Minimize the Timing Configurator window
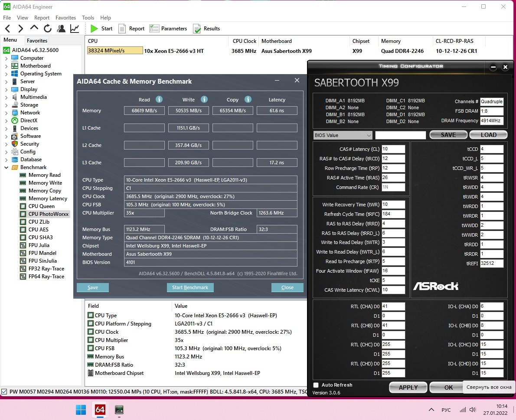 pos(493,67)
